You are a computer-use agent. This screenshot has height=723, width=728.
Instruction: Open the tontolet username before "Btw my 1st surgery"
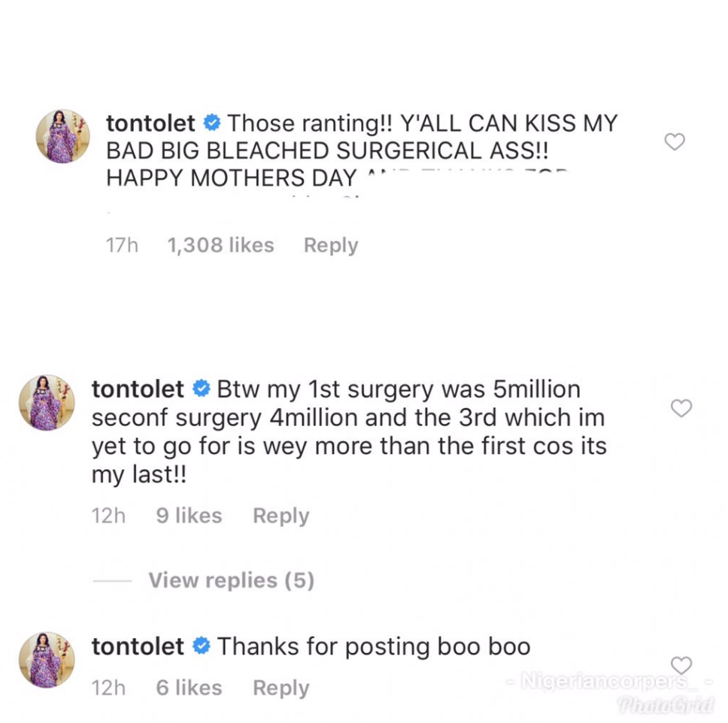point(138,389)
